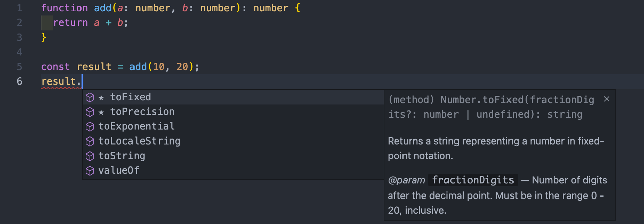The width and height of the screenshot is (644, 224).
Task: Click the add function name on line 1
Action: click(x=103, y=8)
